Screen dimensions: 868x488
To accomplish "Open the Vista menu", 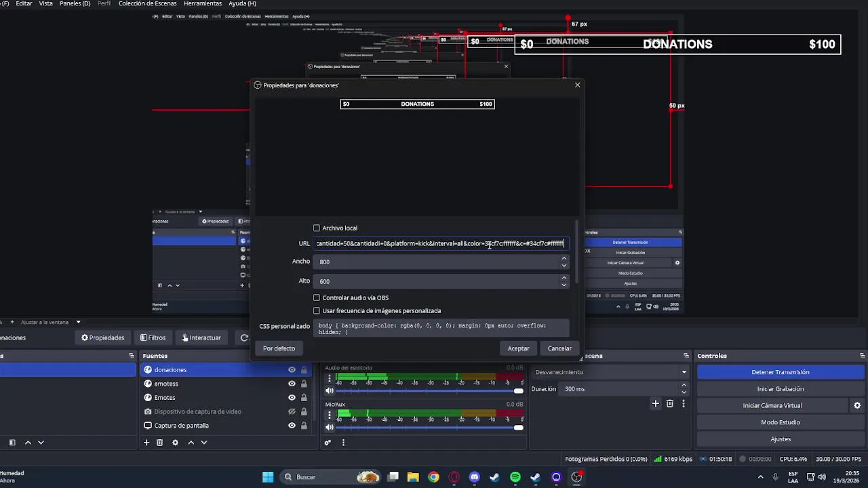I will (x=45, y=3).
